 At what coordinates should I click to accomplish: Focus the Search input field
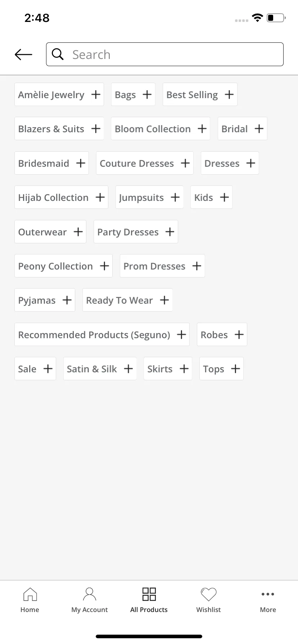coord(165,54)
